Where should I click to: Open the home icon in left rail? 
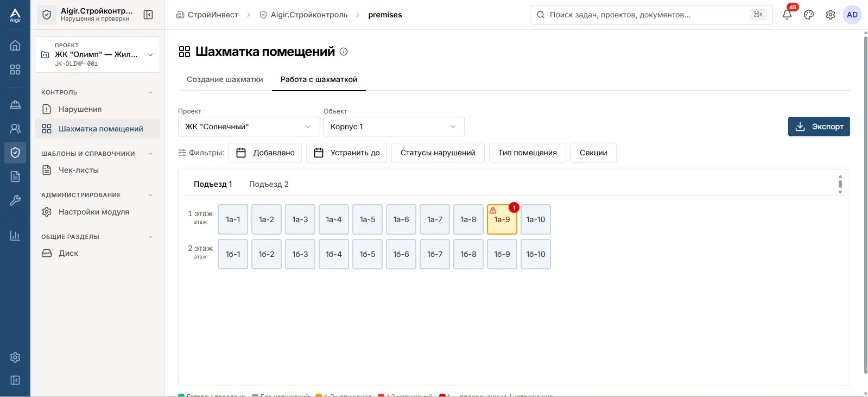[15, 46]
